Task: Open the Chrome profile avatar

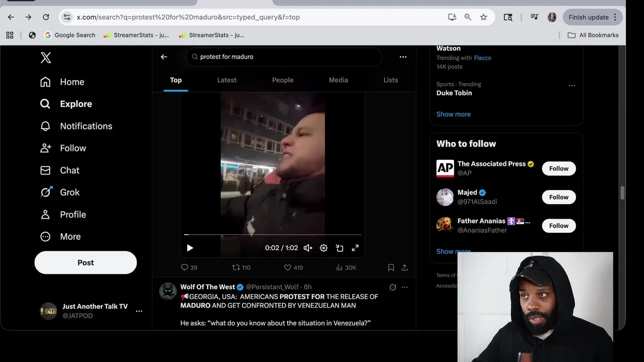Action: coord(552,17)
